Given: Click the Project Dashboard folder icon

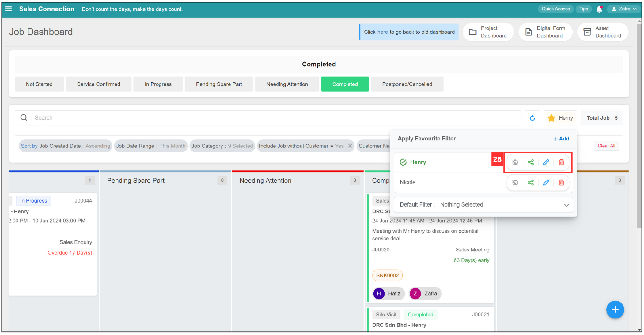Looking at the screenshot, I should tap(473, 32).
